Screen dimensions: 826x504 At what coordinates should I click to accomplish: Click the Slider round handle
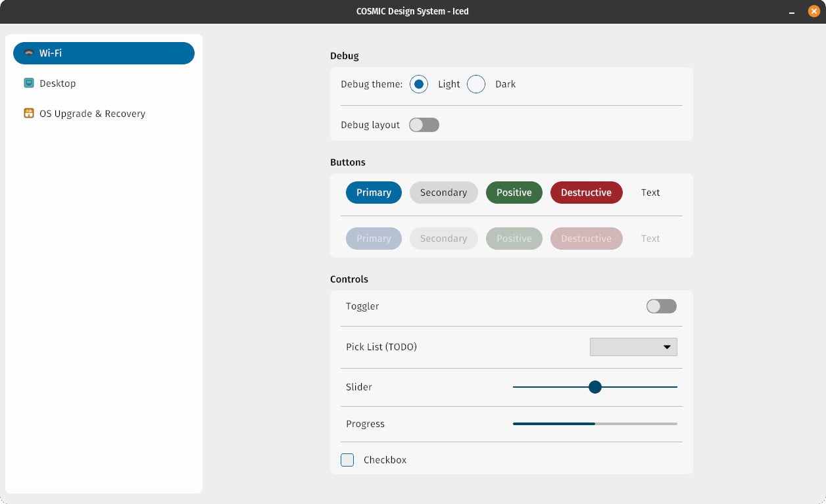pos(595,387)
